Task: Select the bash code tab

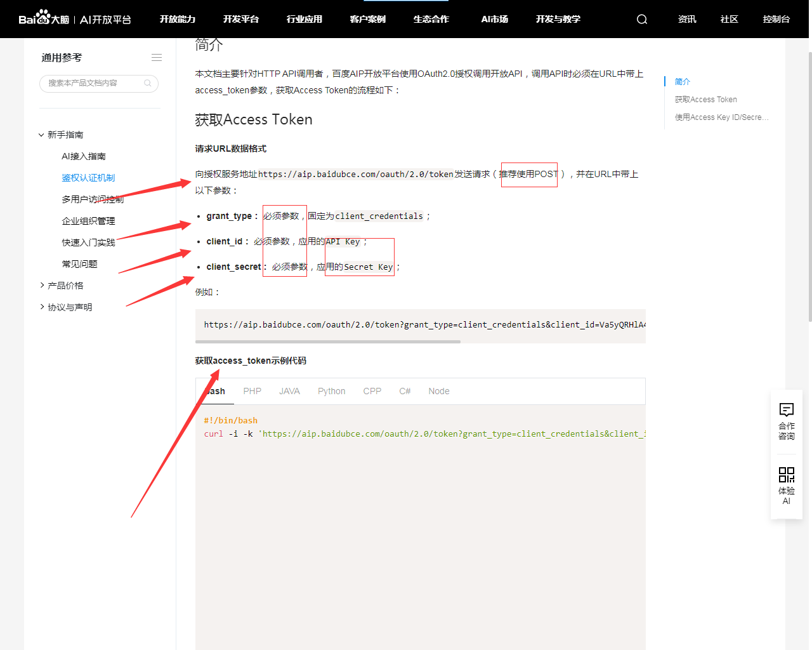Action: 215,391
